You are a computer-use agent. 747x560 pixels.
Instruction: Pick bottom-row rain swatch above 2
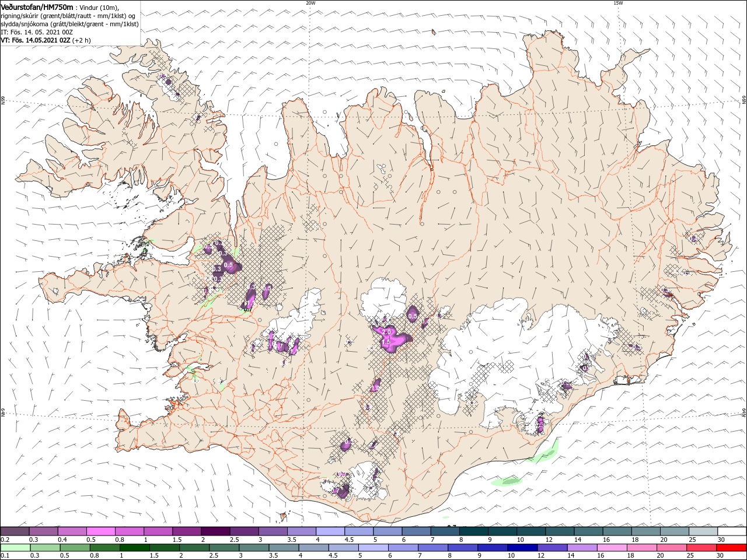(x=194, y=548)
